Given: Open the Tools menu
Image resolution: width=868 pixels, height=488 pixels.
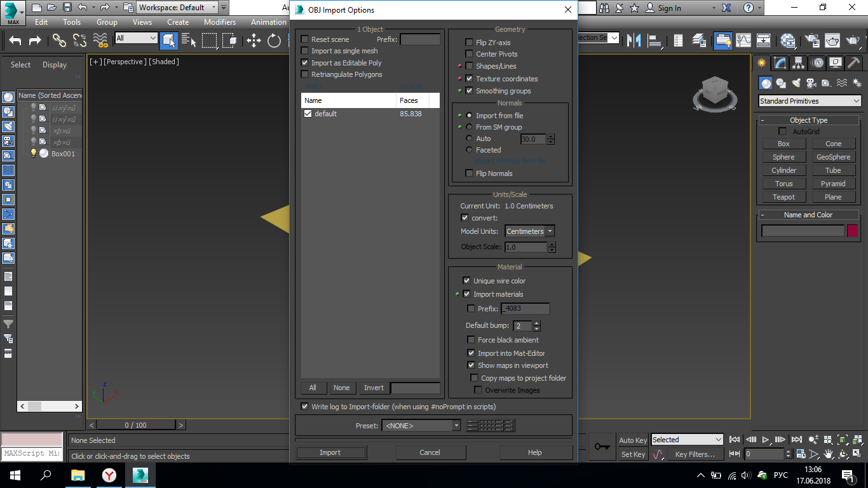Looking at the screenshot, I should click(72, 22).
